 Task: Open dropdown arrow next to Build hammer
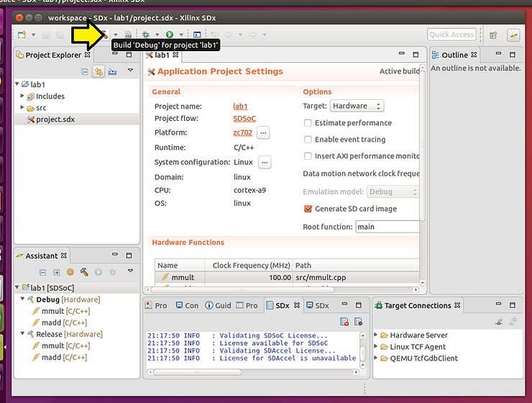point(116,35)
